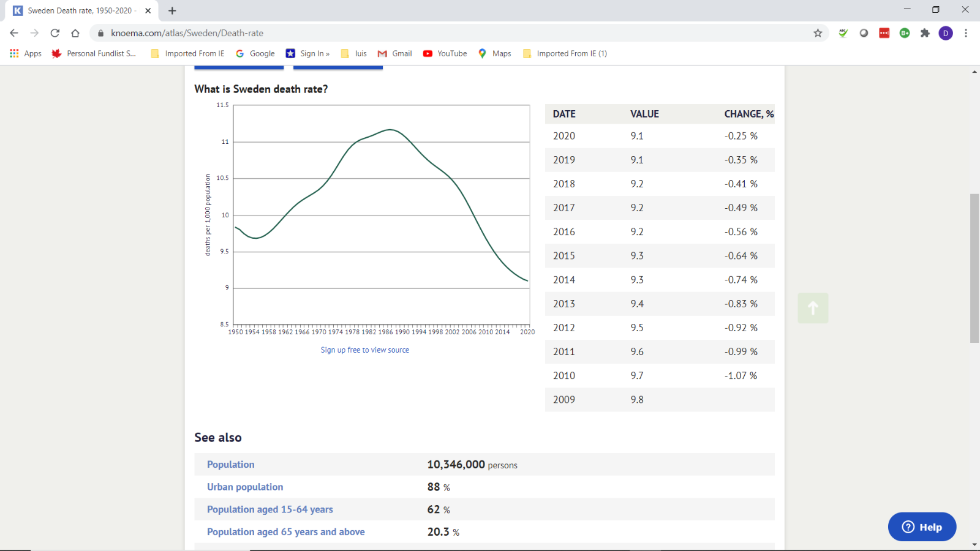Click the -0.99 % change value
The width and height of the screenshot is (980, 551).
(x=741, y=352)
